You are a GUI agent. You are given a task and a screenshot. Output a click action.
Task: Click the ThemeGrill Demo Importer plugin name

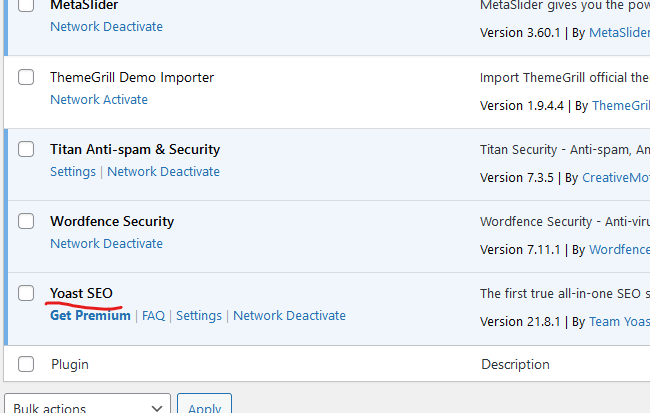(x=132, y=77)
